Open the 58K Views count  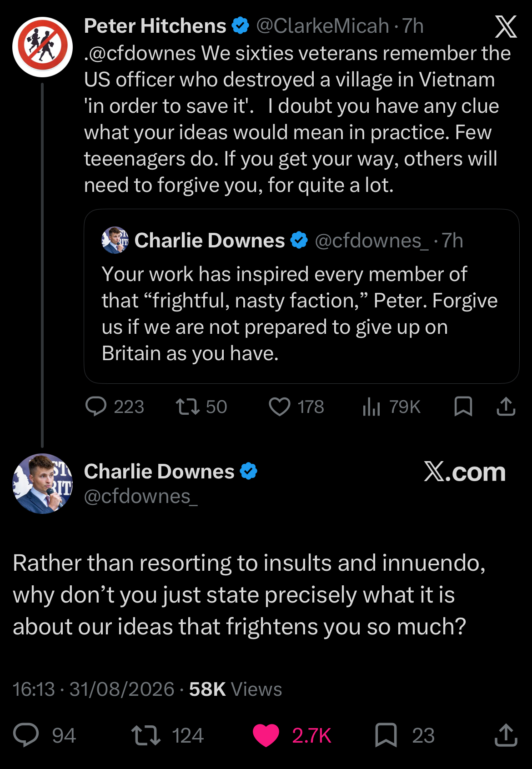[236, 689]
